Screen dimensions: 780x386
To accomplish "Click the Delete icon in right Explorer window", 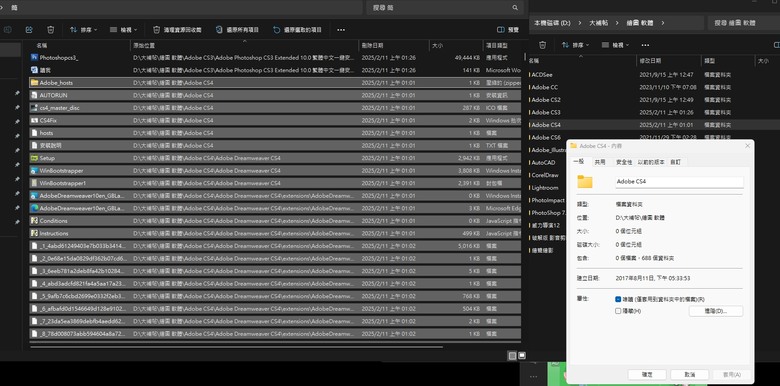I will pos(543,45).
